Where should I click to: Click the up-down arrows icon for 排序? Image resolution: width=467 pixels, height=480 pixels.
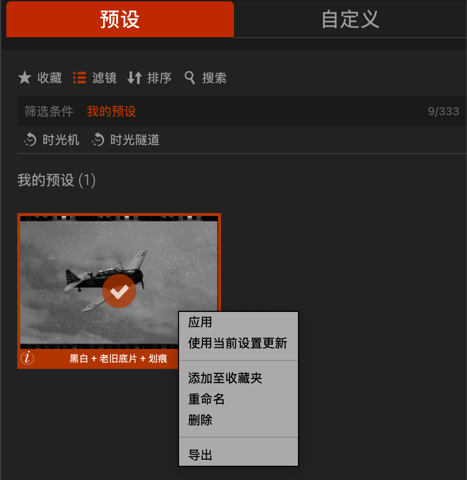click(x=135, y=78)
